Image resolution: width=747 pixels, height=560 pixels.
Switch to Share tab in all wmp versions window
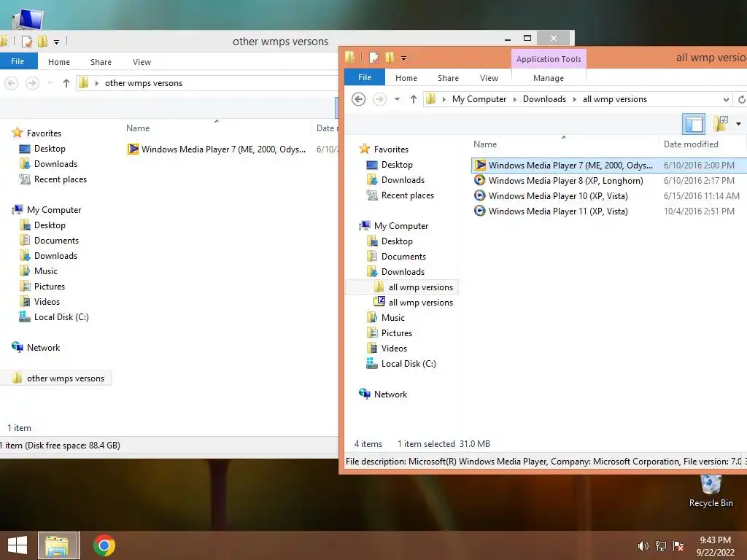[x=449, y=78]
